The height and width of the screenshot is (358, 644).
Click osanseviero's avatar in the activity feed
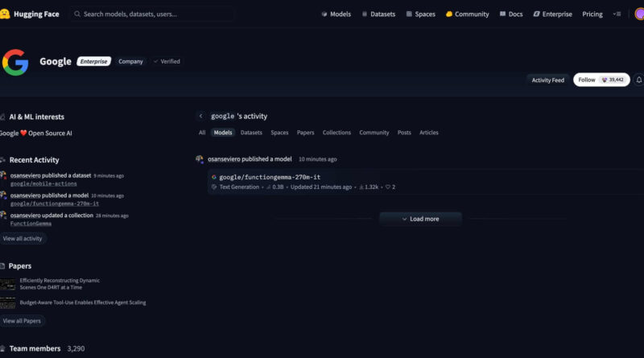(200, 159)
